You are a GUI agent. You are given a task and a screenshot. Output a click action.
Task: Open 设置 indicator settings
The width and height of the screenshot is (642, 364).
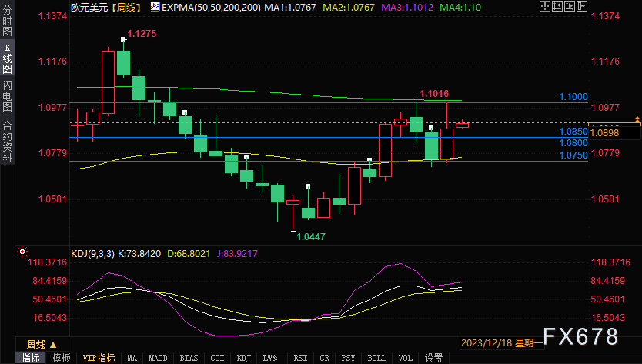pos(433,358)
